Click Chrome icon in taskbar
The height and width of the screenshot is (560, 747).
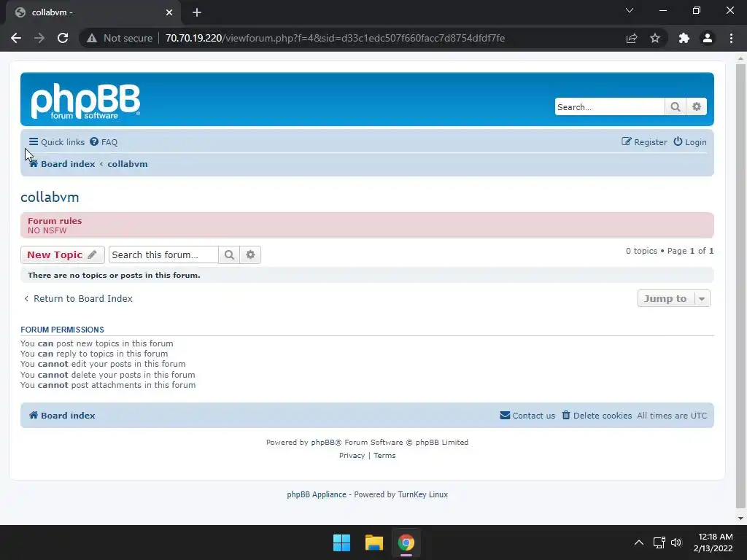[x=406, y=542]
